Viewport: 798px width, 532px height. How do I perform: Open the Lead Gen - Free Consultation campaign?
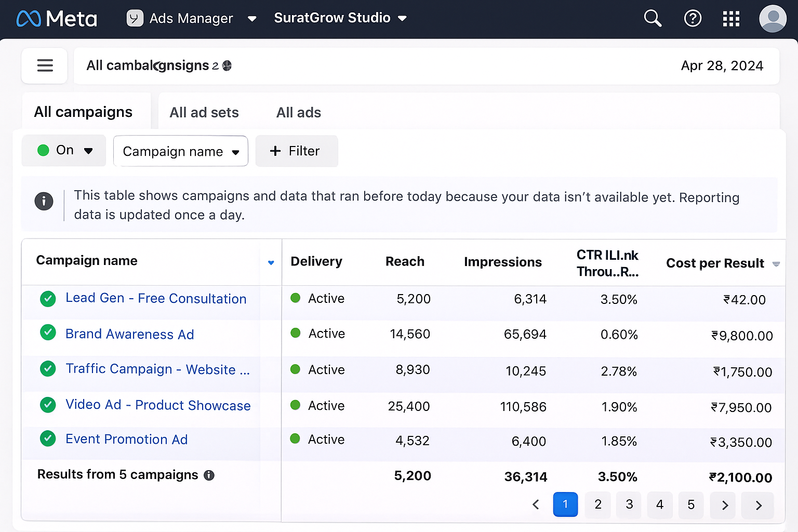tap(156, 299)
